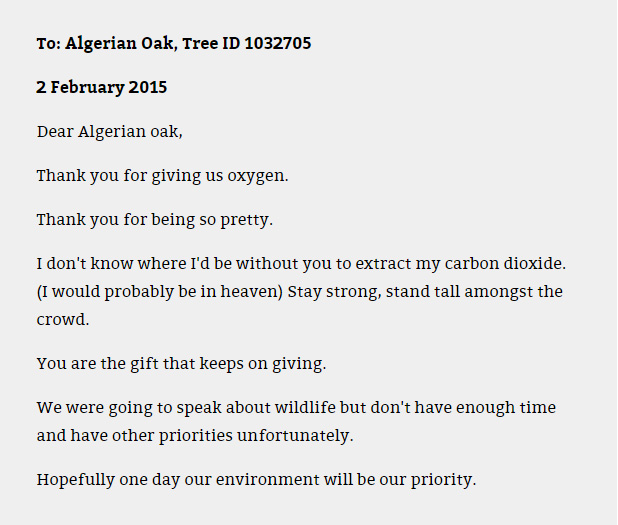The height and width of the screenshot is (525, 618).
Task: Click the heading 'To: Algerian Oak, Tree ID 1032705'
Action: click(x=174, y=43)
